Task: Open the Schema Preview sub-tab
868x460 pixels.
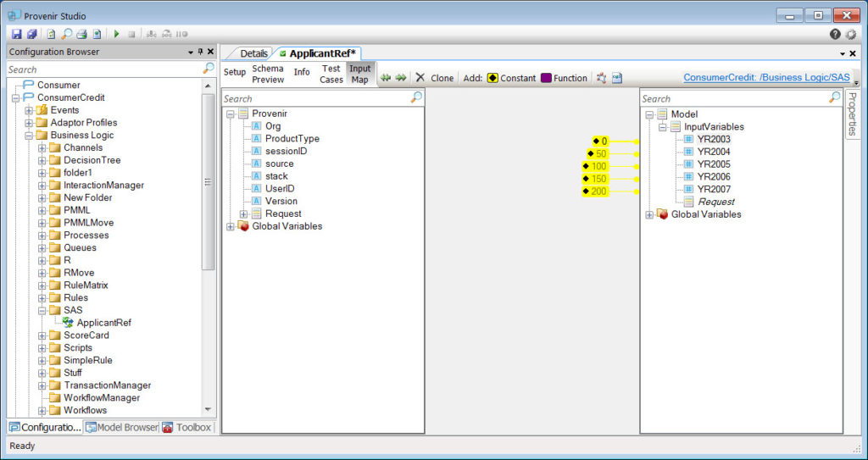Action: [268, 75]
